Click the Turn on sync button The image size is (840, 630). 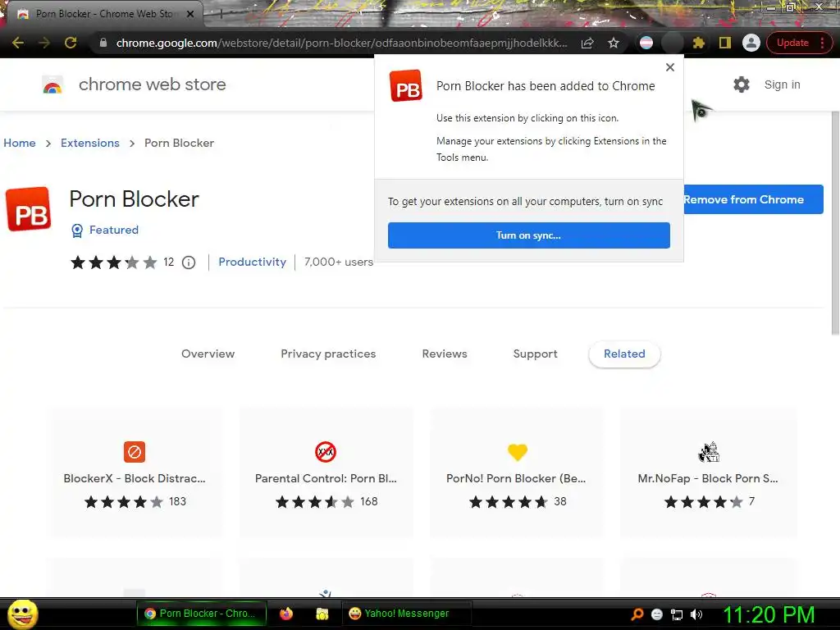pyautogui.click(x=529, y=235)
